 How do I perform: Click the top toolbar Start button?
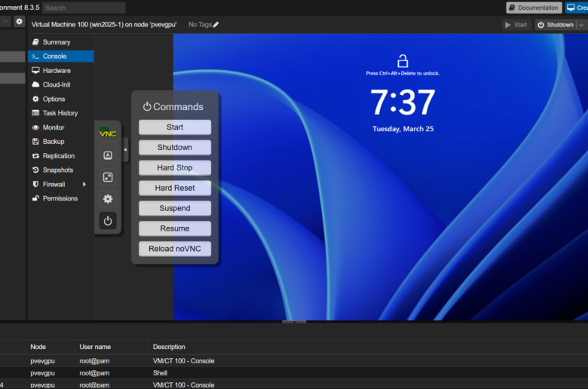pos(516,25)
